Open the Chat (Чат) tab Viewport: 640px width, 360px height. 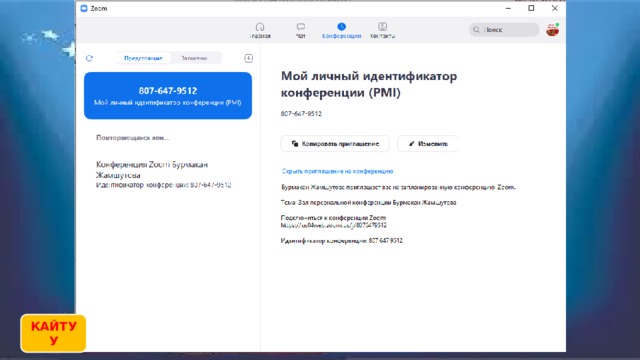click(301, 31)
